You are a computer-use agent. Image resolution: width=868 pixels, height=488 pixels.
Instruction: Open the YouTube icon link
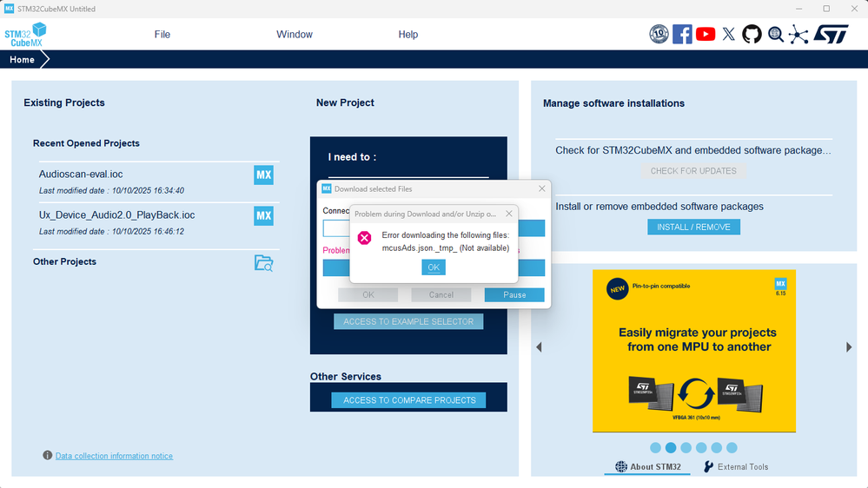coord(706,35)
